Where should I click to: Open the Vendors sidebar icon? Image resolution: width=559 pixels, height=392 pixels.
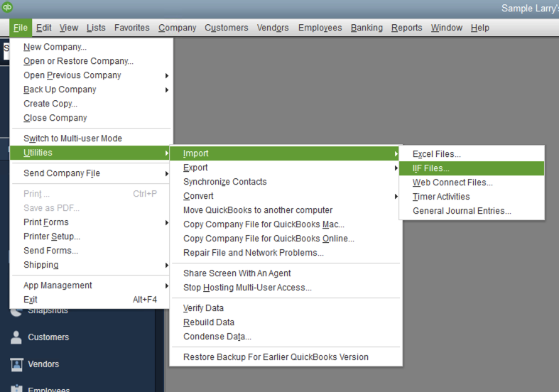pos(16,364)
